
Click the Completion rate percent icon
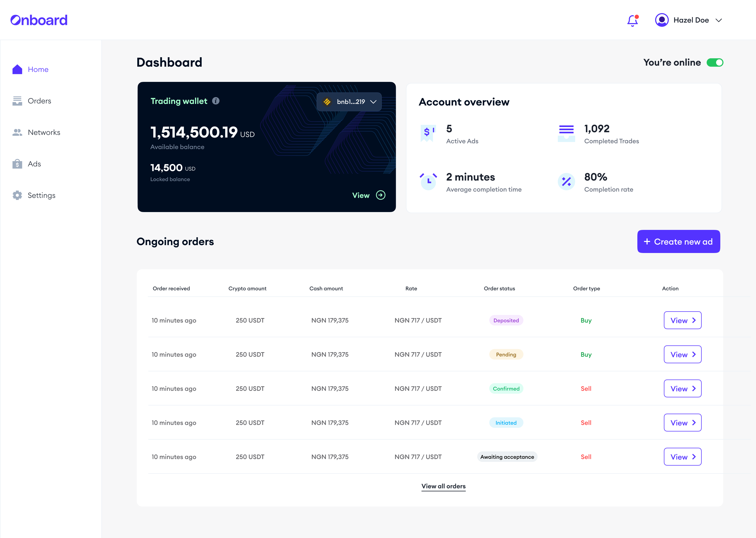point(566,182)
